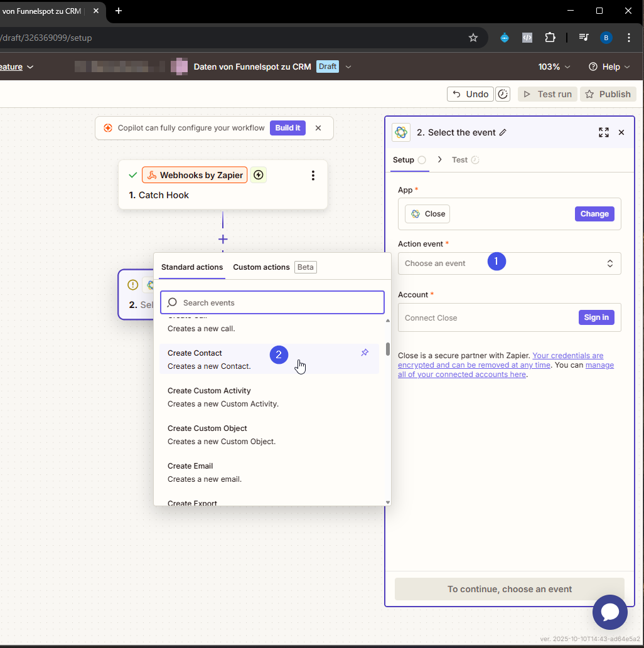Open the chat support bubble

[609, 612]
